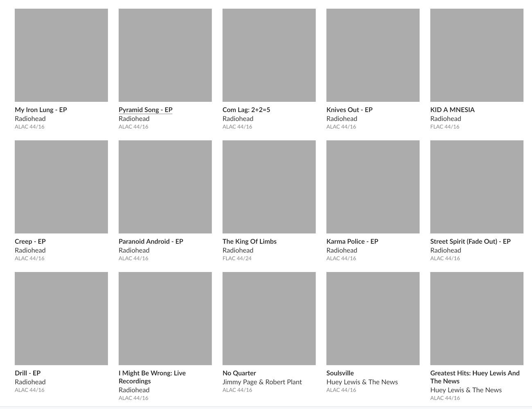Open the "Soulsville" album title link
The width and height of the screenshot is (532, 409).
click(x=340, y=373)
